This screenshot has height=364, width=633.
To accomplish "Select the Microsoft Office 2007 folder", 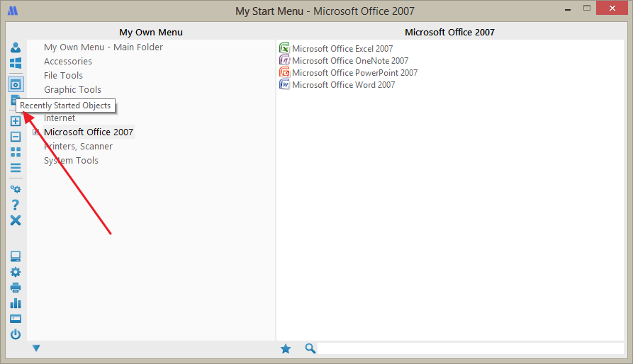I will (x=89, y=132).
